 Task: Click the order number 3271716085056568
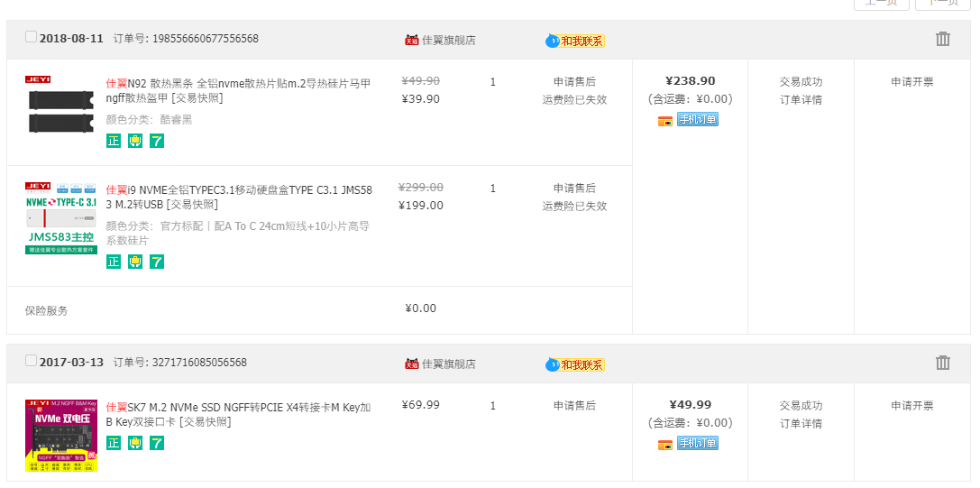click(199, 363)
